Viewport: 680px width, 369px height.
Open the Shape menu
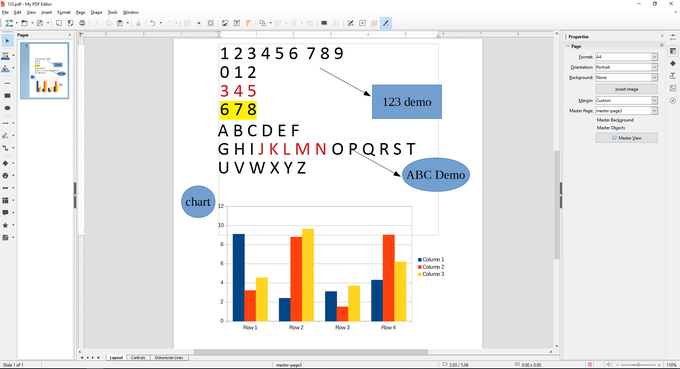[96, 13]
